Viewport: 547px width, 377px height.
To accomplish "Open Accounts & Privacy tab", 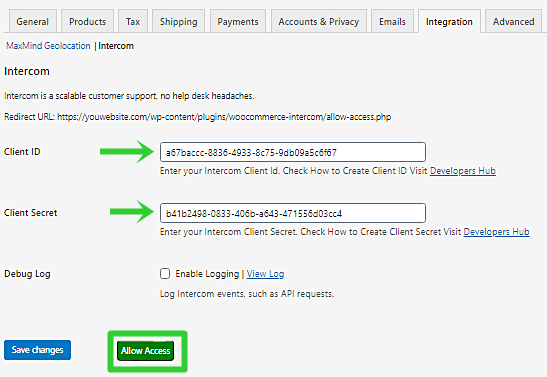I will coord(319,22).
